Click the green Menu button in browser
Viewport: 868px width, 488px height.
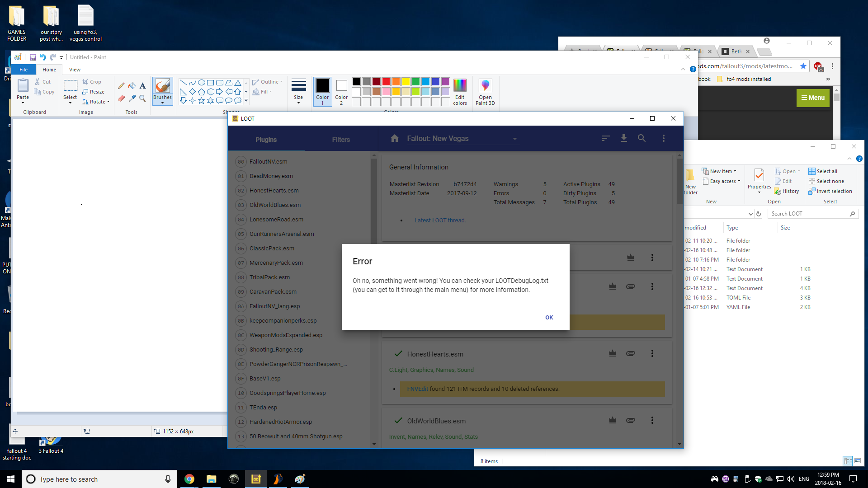point(813,98)
